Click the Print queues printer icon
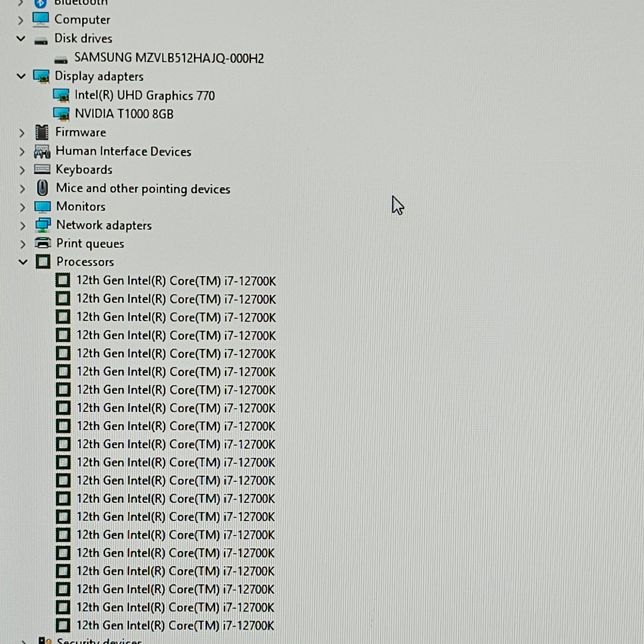 tap(43, 243)
